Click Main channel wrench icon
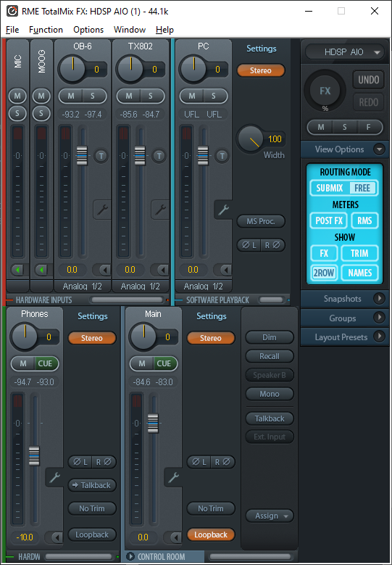The image size is (392, 565). 173,477
